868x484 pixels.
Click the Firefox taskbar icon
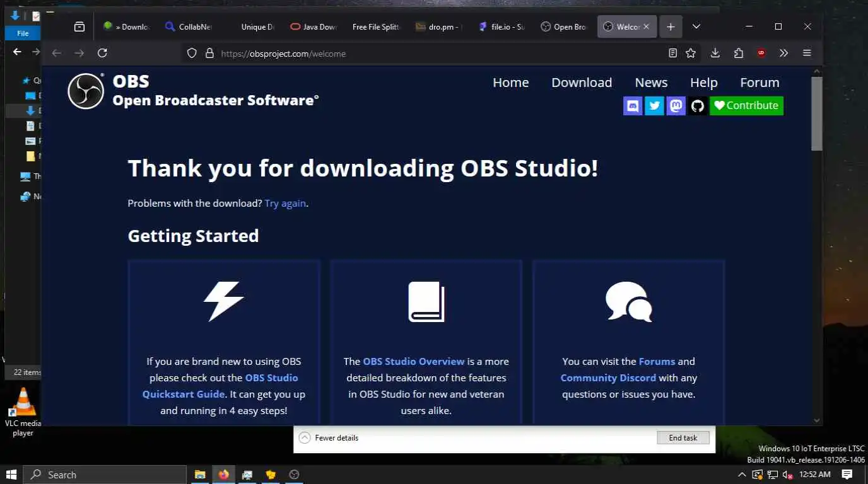223,475
